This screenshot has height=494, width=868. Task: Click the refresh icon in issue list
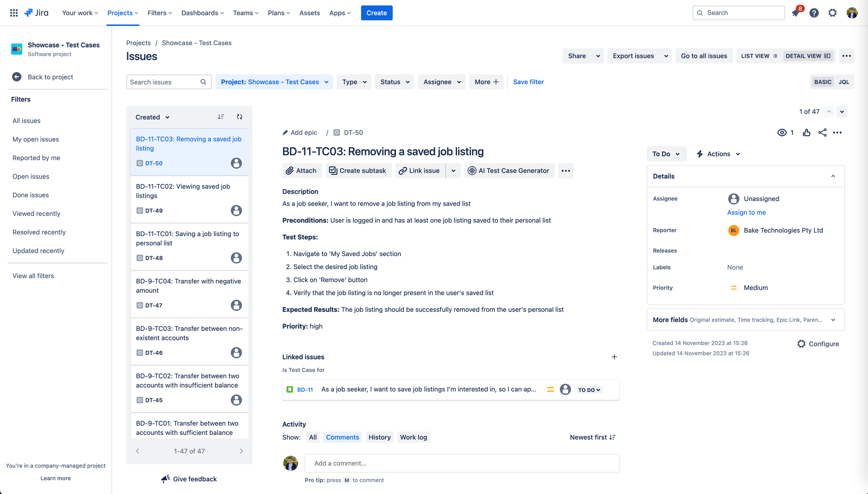(x=240, y=117)
